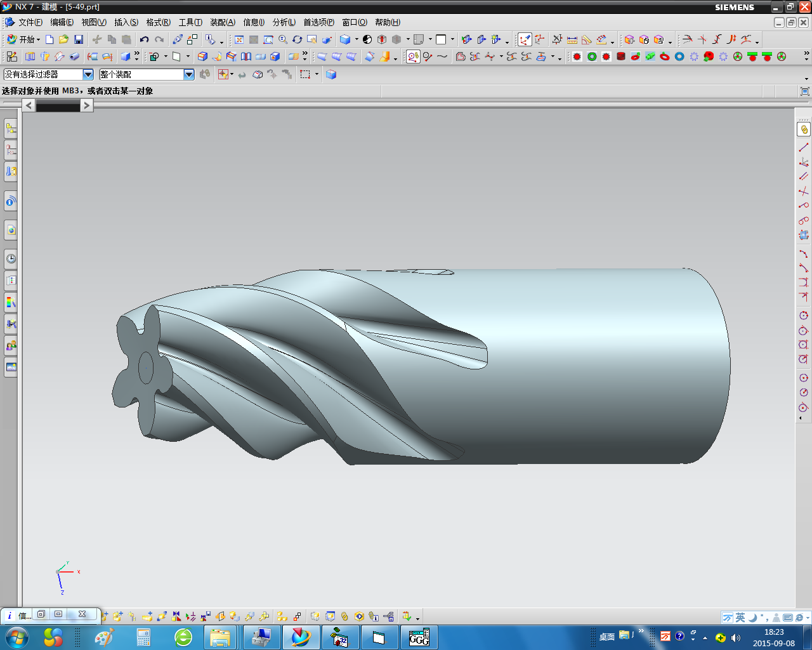Open the 视图(V) menu

[x=94, y=22]
